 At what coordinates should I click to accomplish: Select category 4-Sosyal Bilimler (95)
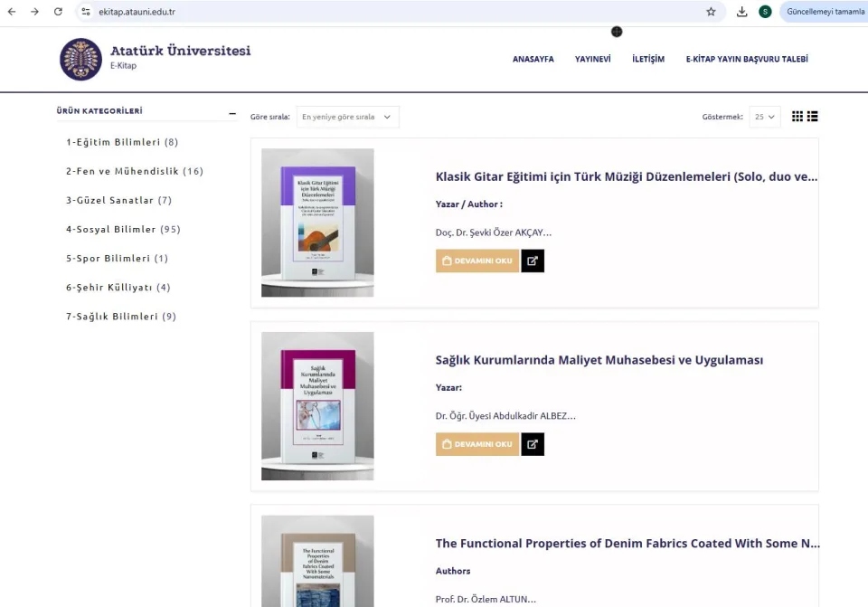coord(124,229)
